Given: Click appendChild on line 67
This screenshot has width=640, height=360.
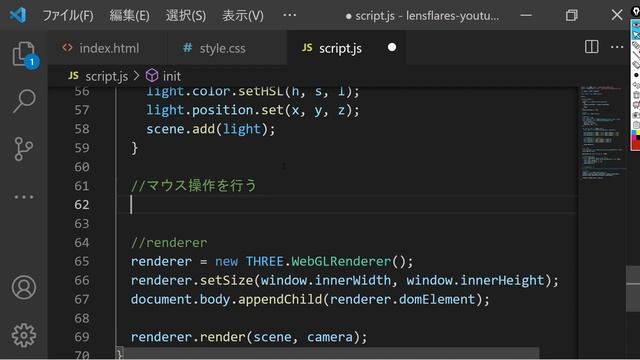Looking at the screenshot, I should click(x=280, y=300).
